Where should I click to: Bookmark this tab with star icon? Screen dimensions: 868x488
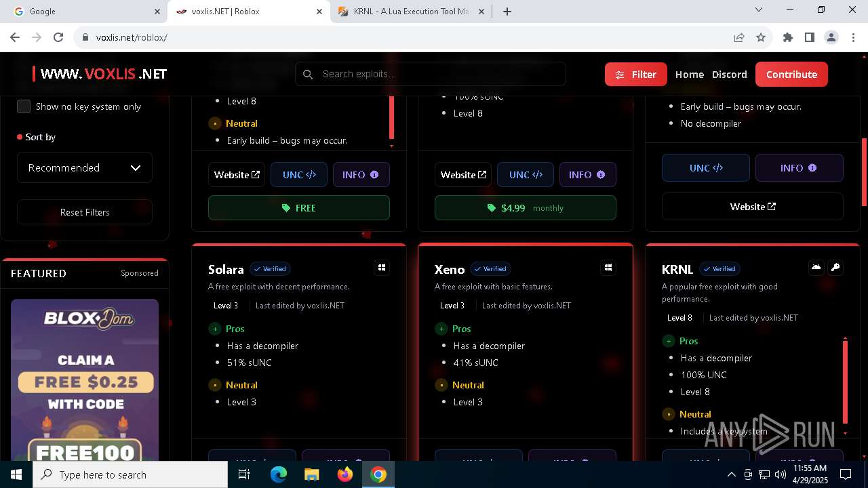[x=761, y=37]
